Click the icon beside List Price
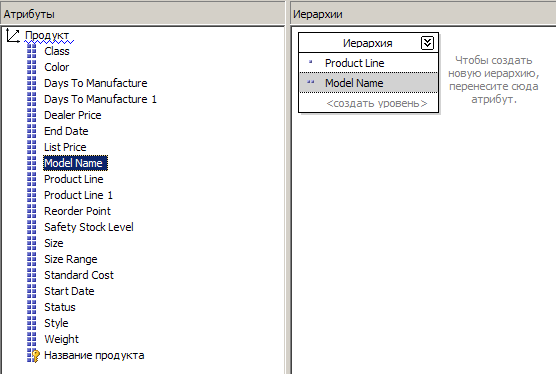Viewport: 556px width, 374px height. coord(32,147)
